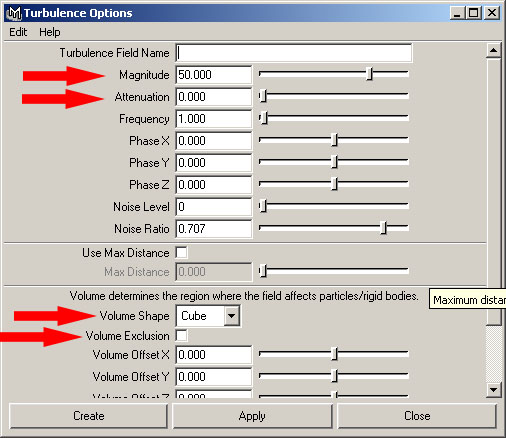Enable the Use Max Distance checkbox
506x438 pixels.
[x=181, y=252]
